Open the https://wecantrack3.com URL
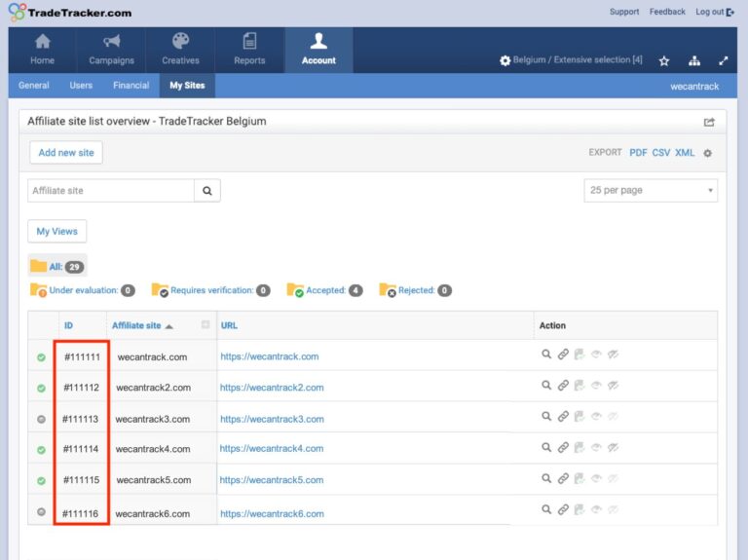This screenshot has width=748, height=560. tap(272, 419)
